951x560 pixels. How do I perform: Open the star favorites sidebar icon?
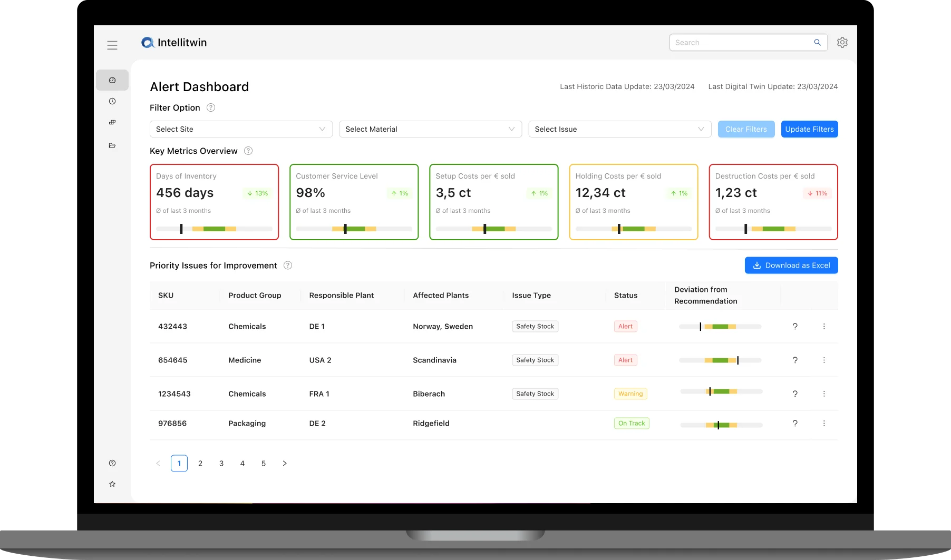[x=112, y=484]
